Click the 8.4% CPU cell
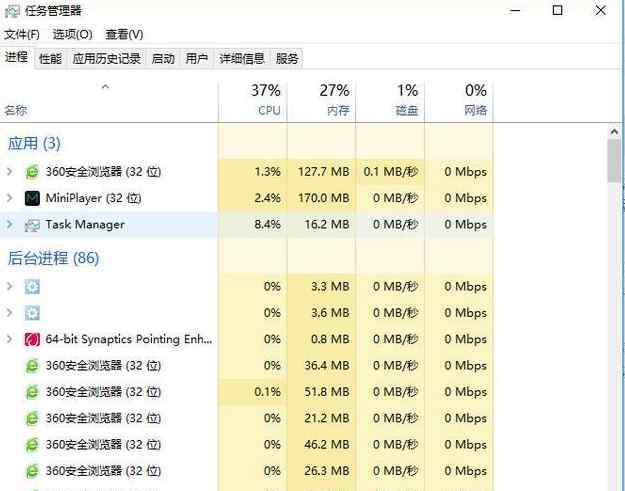 pos(253,224)
